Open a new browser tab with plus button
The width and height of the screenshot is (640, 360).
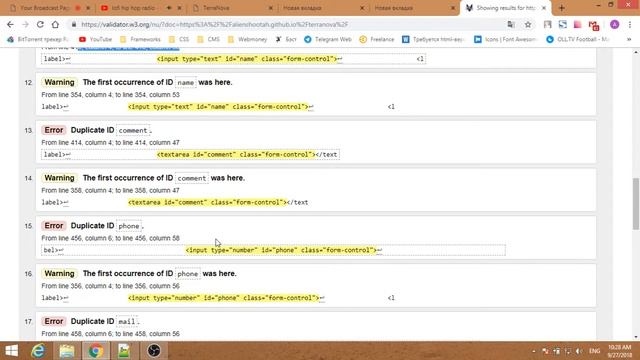pos(562,8)
